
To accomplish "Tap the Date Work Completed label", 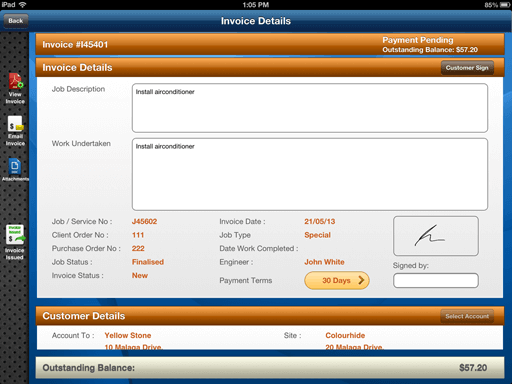I will coord(259,249).
